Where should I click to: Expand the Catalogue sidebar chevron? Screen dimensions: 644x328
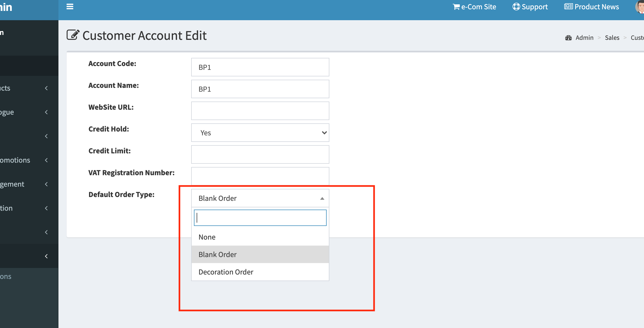click(x=46, y=112)
